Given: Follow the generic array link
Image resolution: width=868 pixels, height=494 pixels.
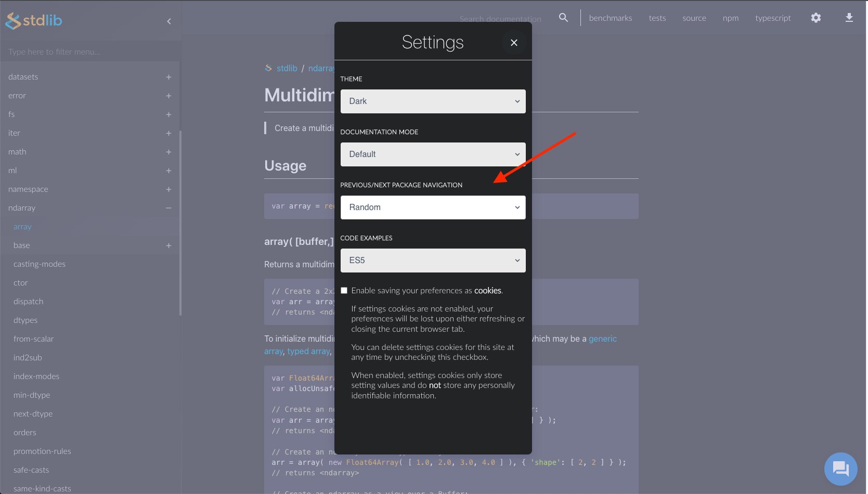Looking at the screenshot, I should (x=603, y=339).
